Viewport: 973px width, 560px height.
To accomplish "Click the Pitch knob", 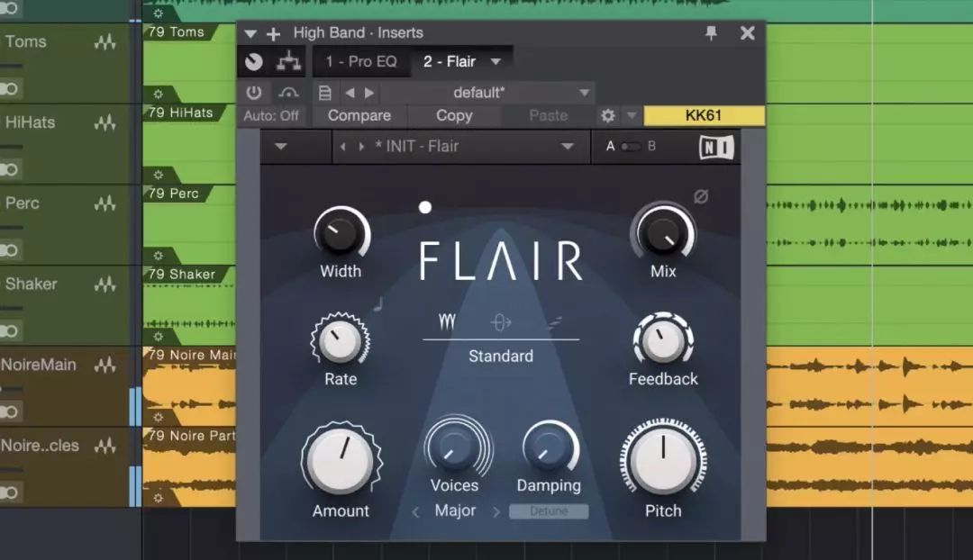I will click(663, 460).
